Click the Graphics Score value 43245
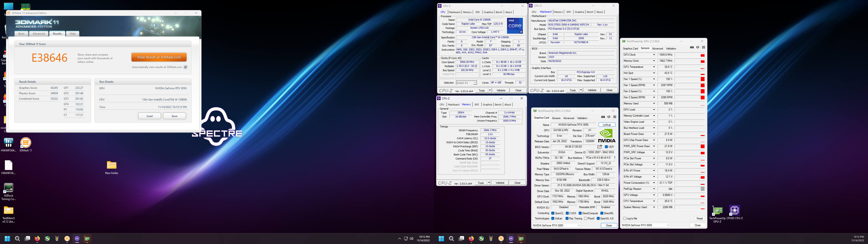Image resolution: width=868 pixels, height=244 pixels. [x=54, y=88]
